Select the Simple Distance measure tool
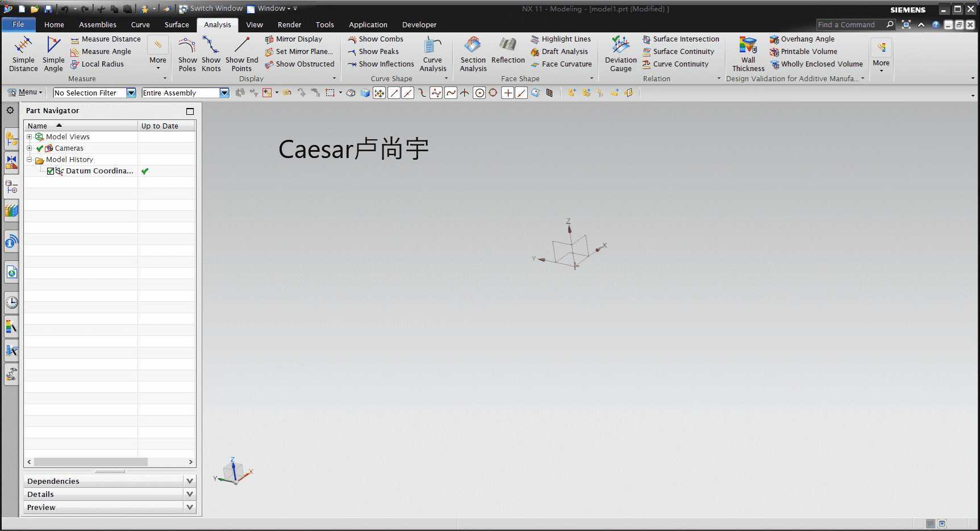The height and width of the screenshot is (531, 980). point(23,54)
